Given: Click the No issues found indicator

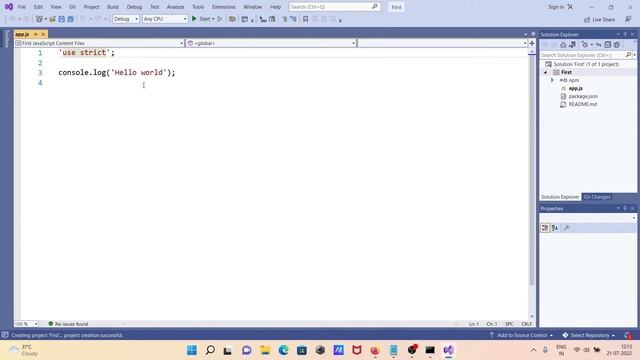Looking at the screenshot, I should pos(68,324).
